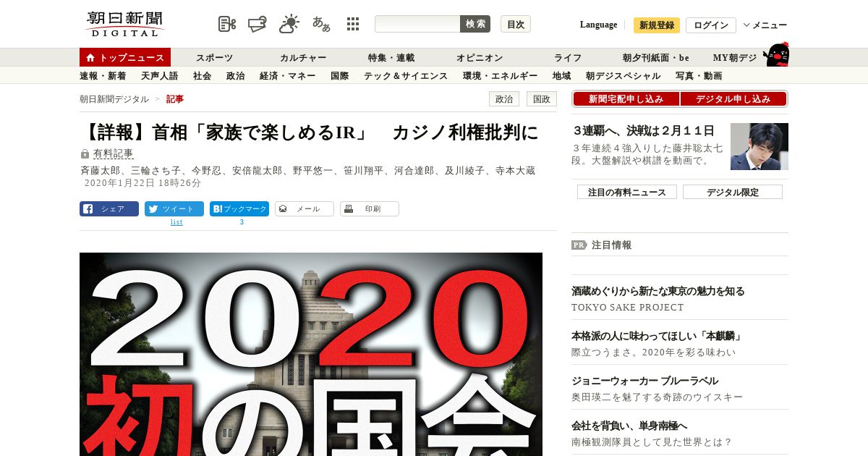The image size is (868, 456).
Task: Go to 地域 section
Action: tap(561, 76)
